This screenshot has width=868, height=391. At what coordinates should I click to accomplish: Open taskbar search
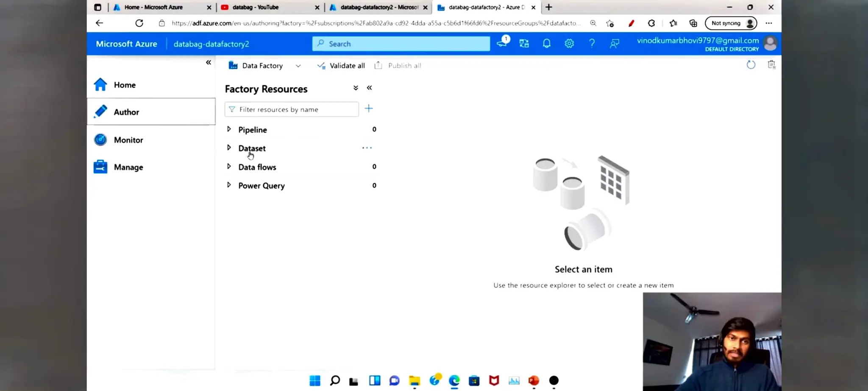click(335, 381)
